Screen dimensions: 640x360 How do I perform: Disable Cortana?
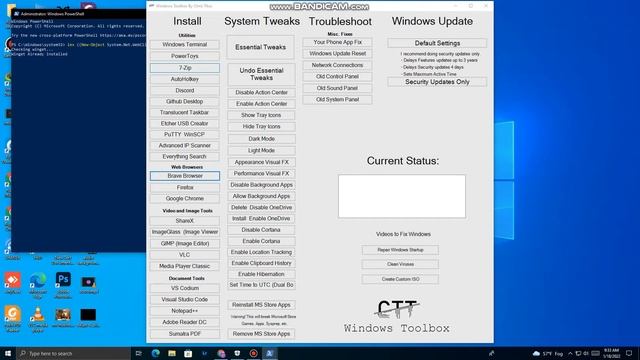click(261, 230)
